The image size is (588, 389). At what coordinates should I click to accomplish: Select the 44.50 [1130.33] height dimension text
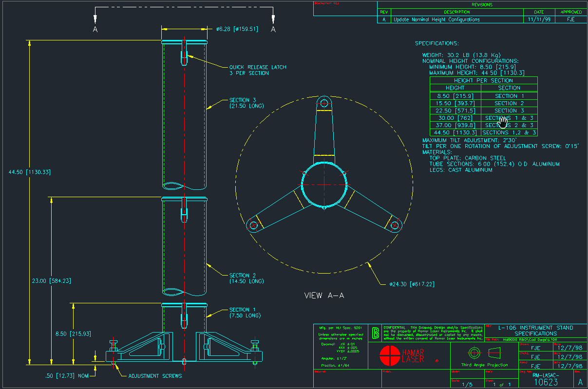pyautogui.click(x=30, y=172)
